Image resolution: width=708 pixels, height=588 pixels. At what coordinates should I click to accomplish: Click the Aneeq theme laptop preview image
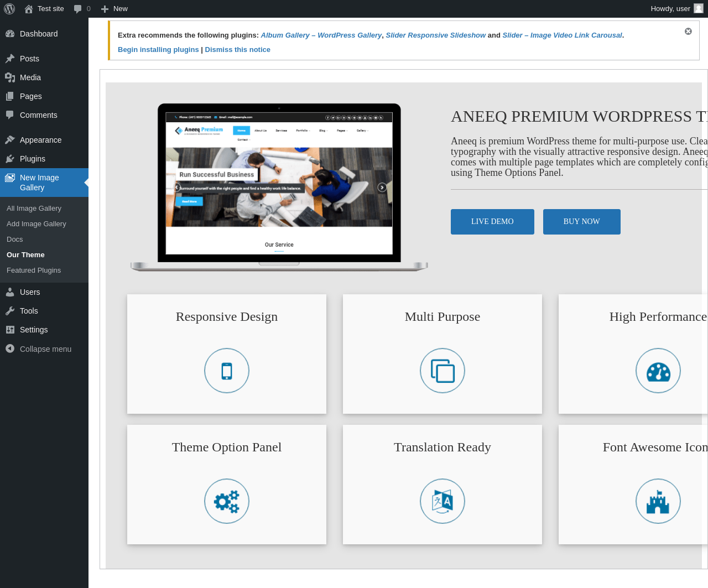click(279, 188)
